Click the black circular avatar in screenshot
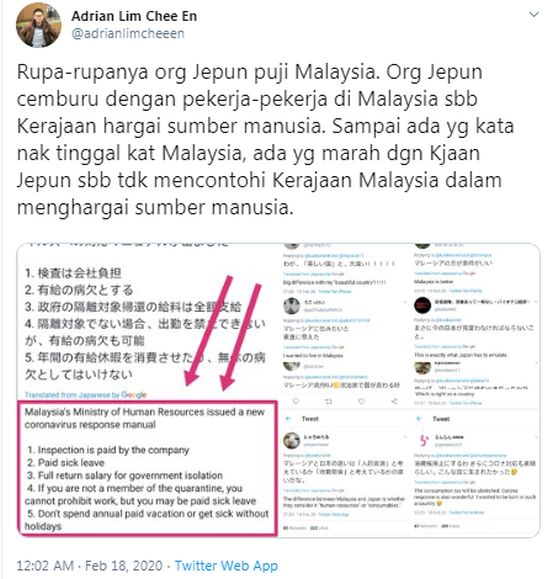This screenshot has width=553, height=579. (x=422, y=305)
